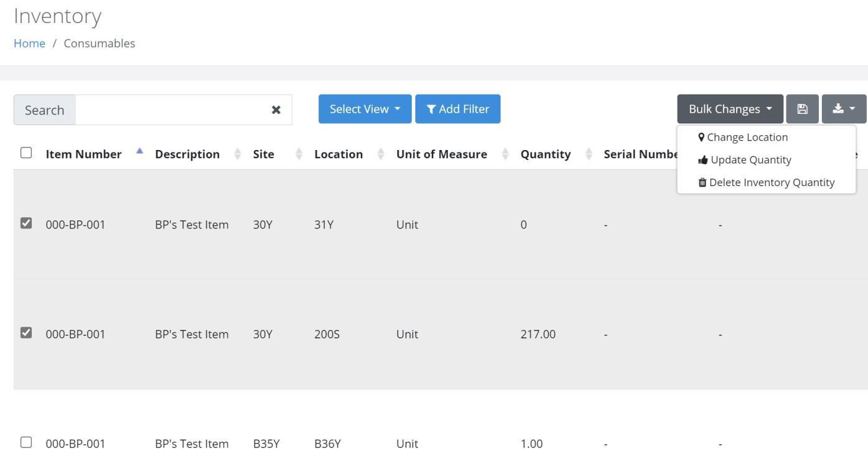Go to Home via breadcrumb link

coord(29,43)
